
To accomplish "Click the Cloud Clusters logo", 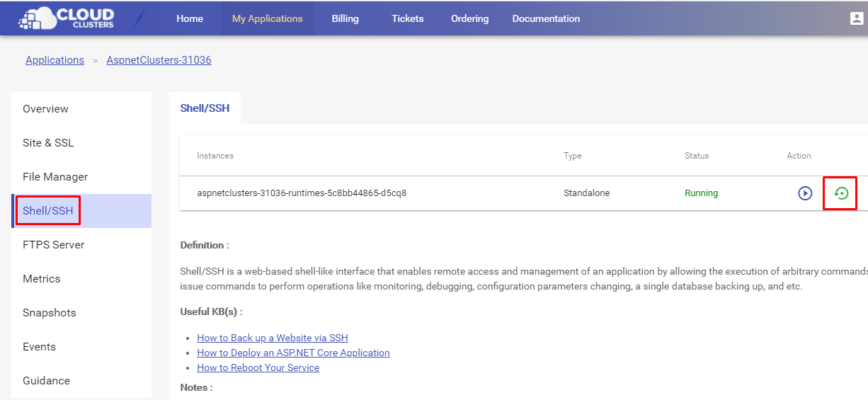I will coord(67,19).
